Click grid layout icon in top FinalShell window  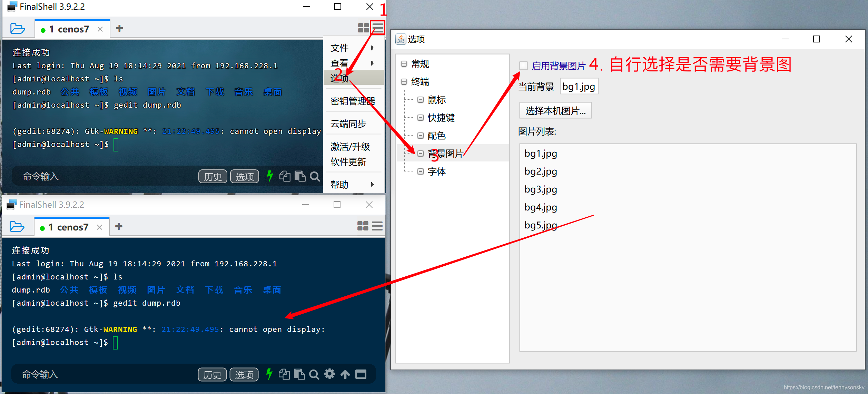tap(363, 28)
